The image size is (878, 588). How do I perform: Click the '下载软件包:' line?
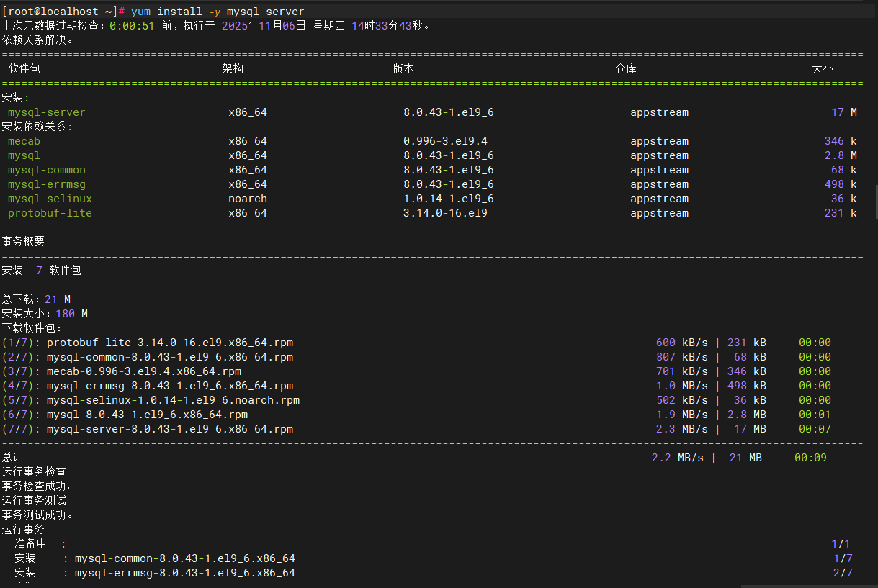[32, 328]
